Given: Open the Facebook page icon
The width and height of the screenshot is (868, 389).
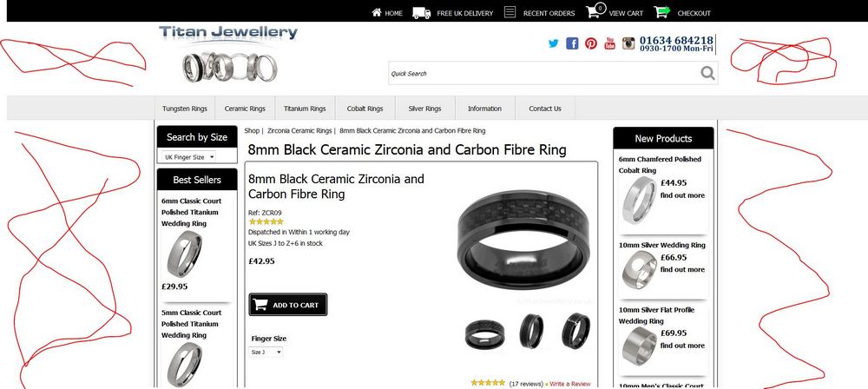Looking at the screenshot, I should [x=572, y=43].
